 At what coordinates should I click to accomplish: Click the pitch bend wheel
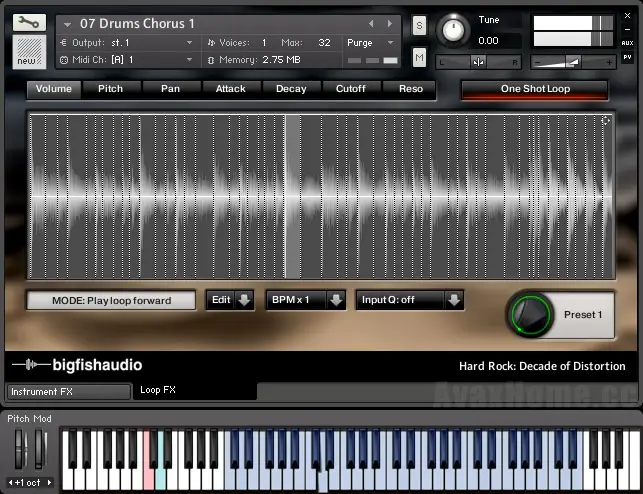coord(19,449)
